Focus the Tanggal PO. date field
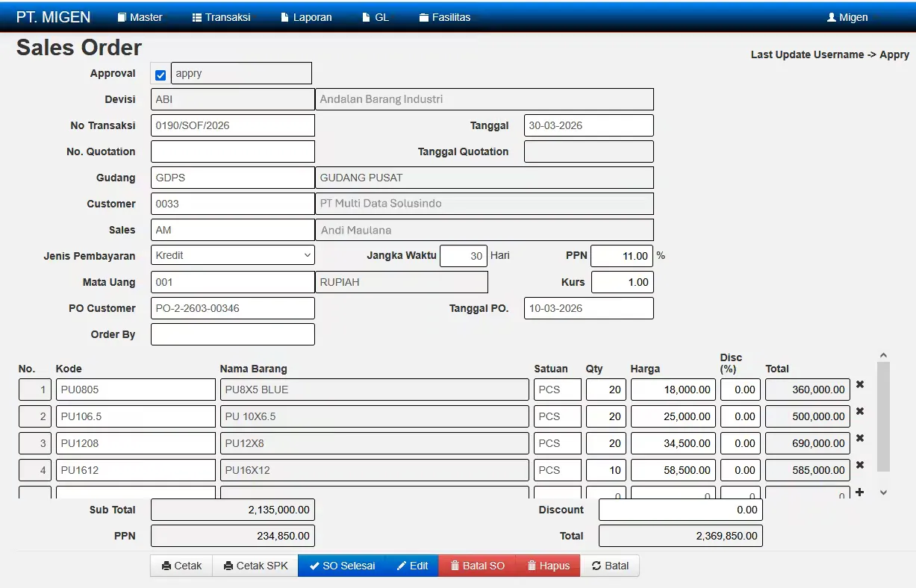This screenshot has width=916, height=588. [x=589, y=308]
